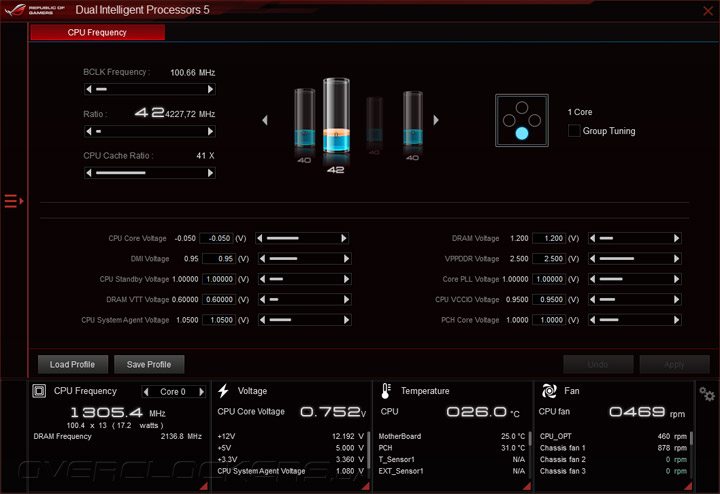
Task: Open the settings gears icon
Action: 707,394
